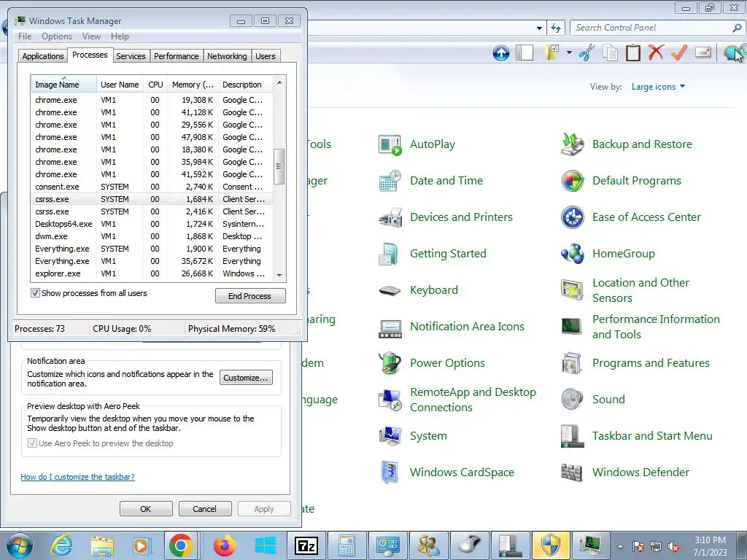The width and height of the screenshot is (747, 560).
Task: Open 7-Zip from the taskbar
Action: coord(306,545)
